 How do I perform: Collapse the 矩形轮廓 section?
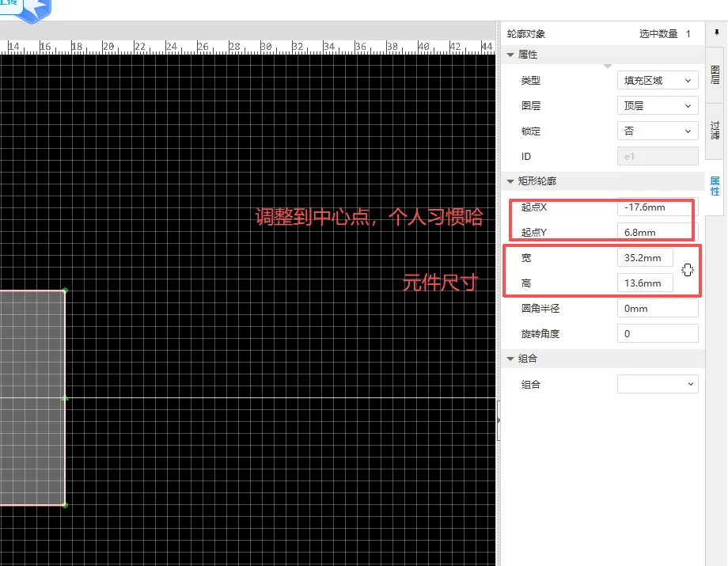511,182
